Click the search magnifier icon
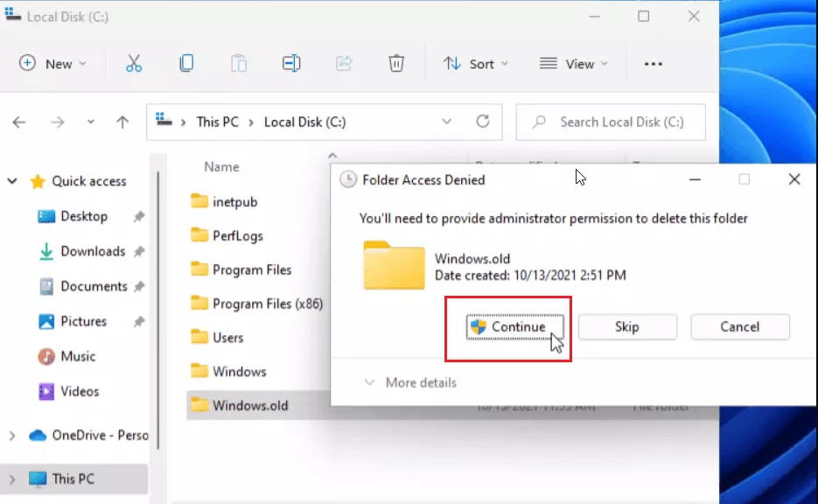The image size is (818, 504). [x=539, y=122]
